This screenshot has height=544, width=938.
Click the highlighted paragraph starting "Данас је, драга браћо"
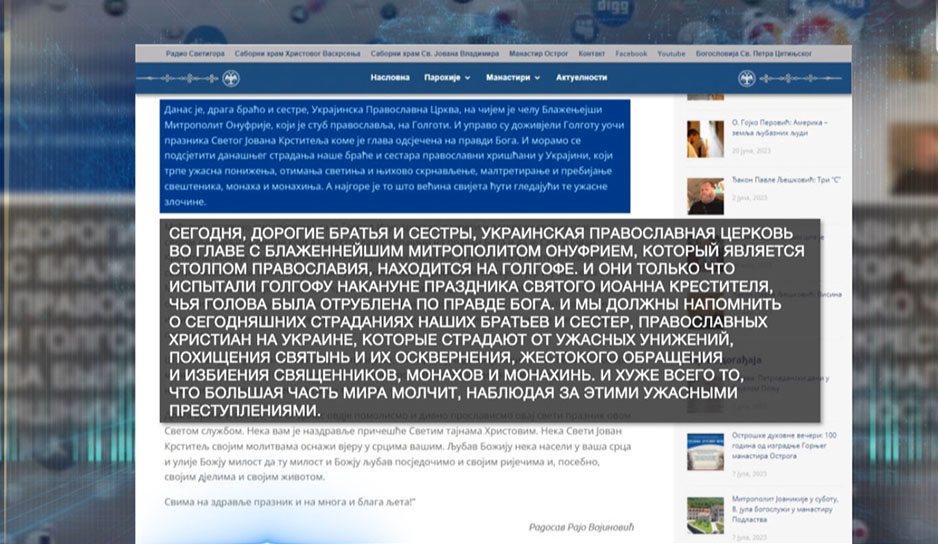click(395, 156)
